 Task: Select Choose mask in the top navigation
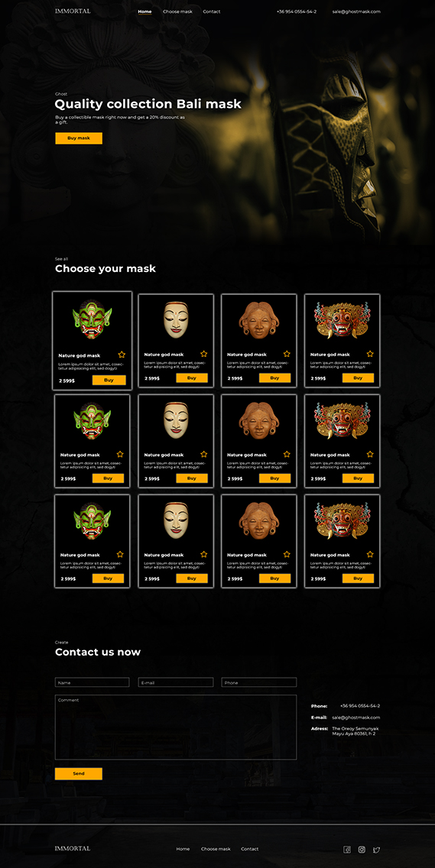[x=178, y=11]
